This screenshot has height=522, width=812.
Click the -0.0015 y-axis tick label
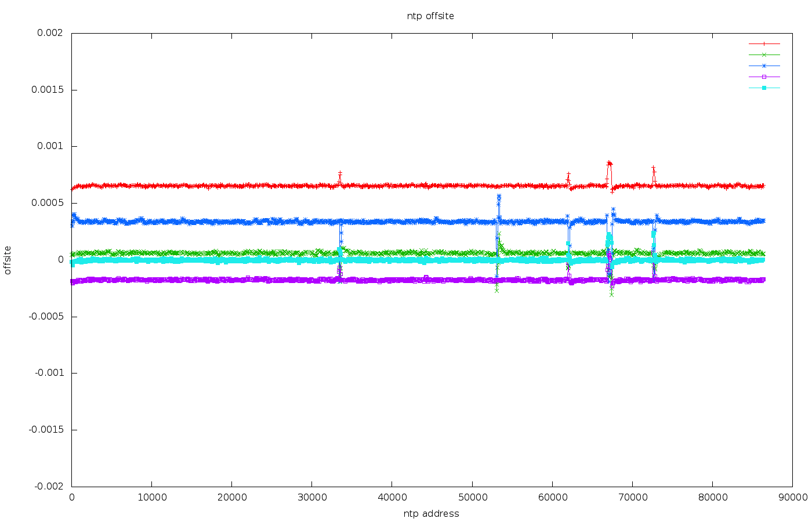pyautogui.click(x=46, y=430)
